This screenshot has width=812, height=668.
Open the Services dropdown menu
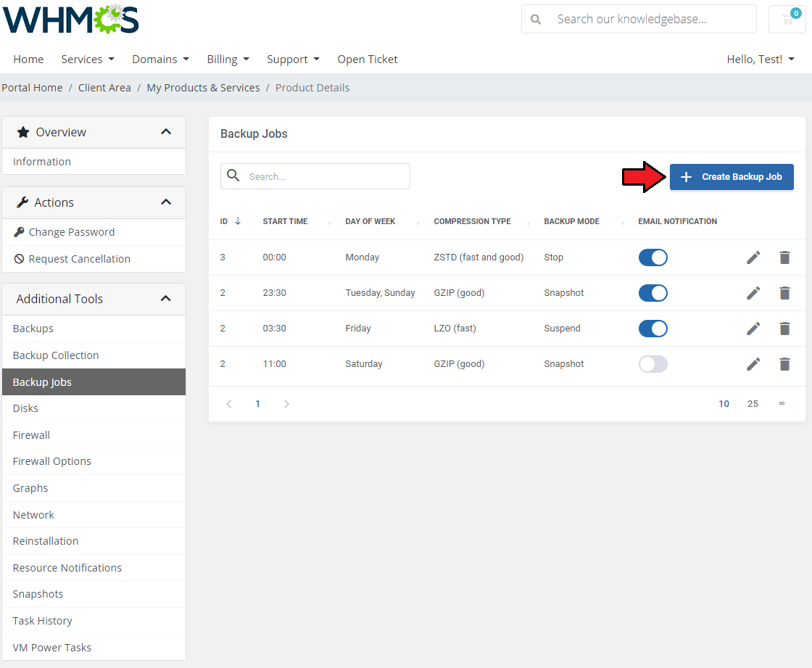click(x=88, y=59)
